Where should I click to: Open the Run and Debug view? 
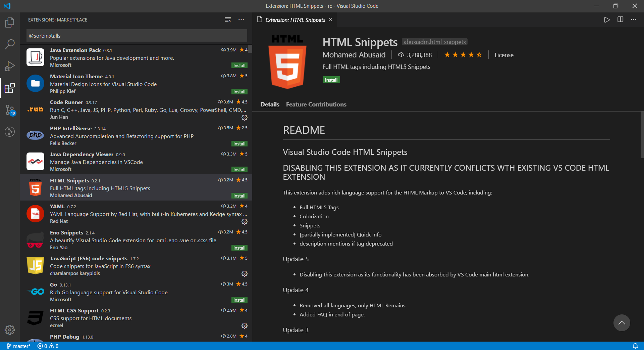pyautogui.click(x=10, y=66)
